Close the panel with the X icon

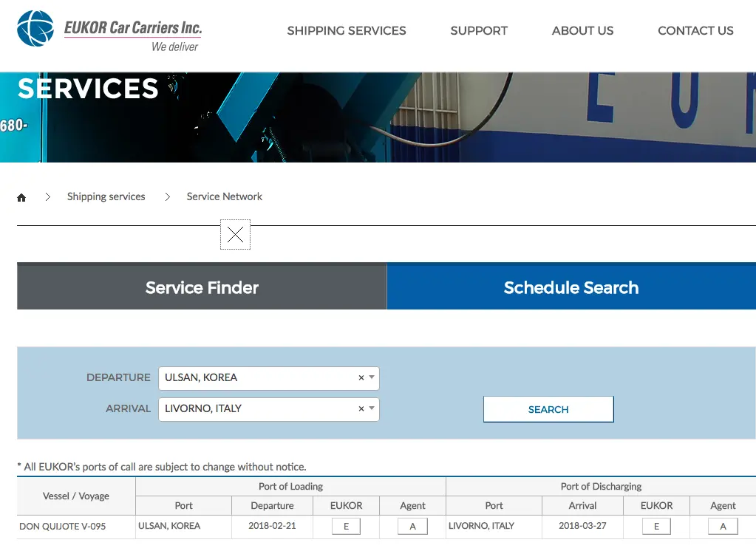point(235,235)
